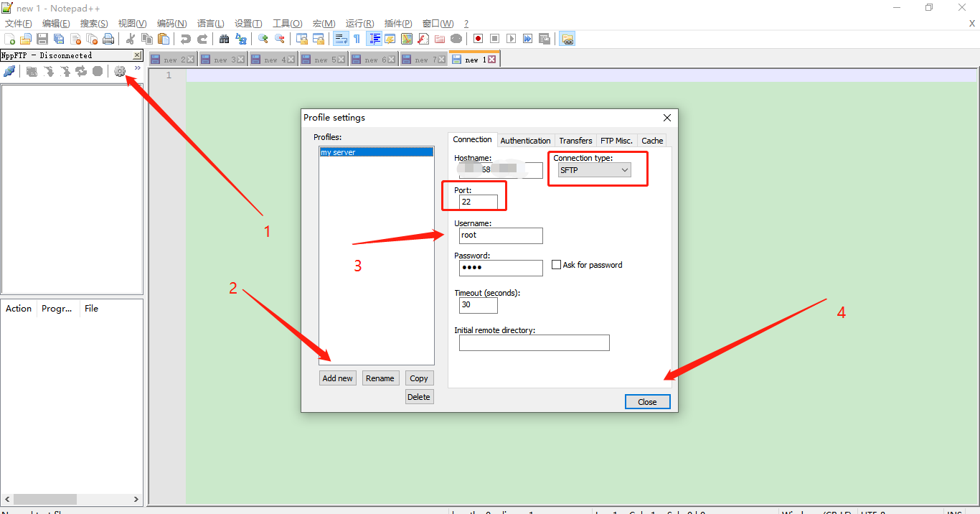Open the Document Map icon

(407, 39)
